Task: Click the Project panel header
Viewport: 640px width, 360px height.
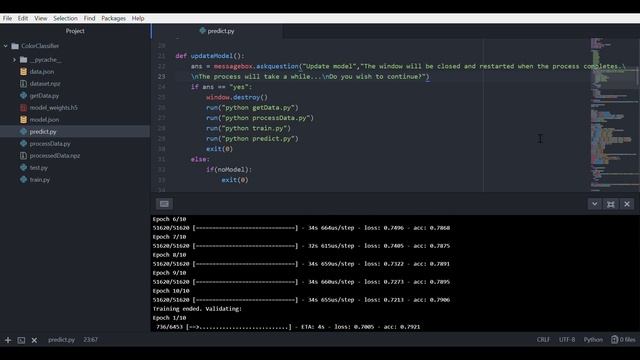Action: pyautogui.click(x=75, y=31)
